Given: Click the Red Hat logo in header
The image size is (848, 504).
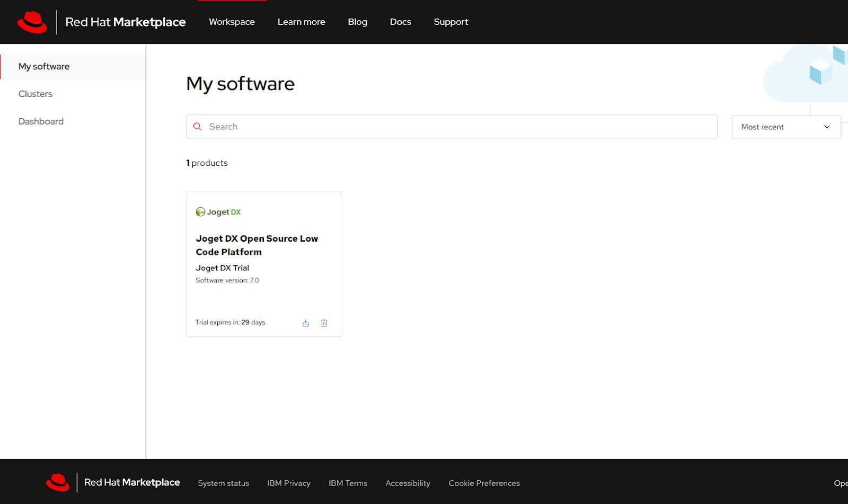Looking at the screenshot, I should (32, 22).
